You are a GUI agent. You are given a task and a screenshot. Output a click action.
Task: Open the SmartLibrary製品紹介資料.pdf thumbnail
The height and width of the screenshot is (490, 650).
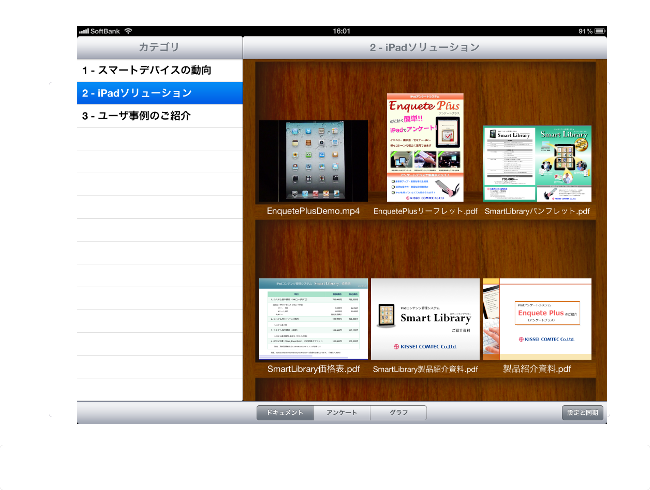point(425,319)
